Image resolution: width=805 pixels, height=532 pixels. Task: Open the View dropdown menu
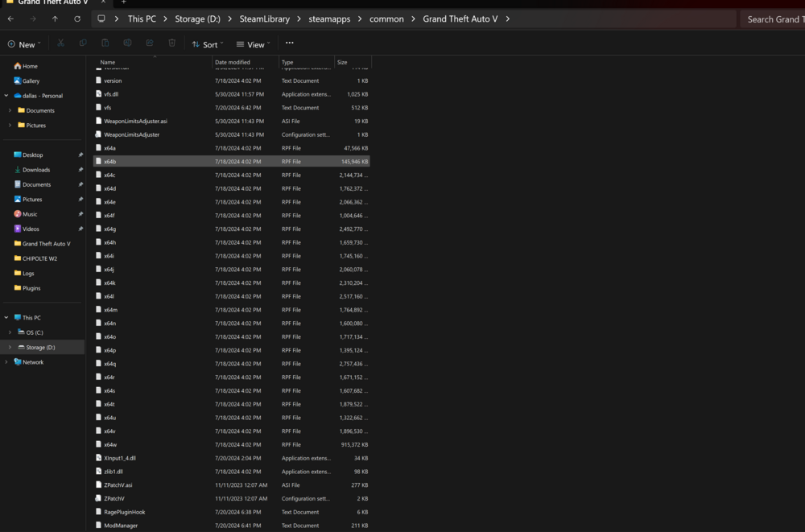click(x=253, y=44)
